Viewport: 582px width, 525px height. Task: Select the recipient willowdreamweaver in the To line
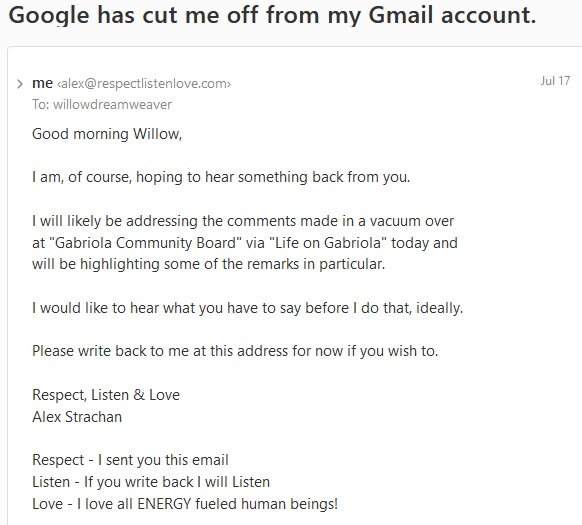click(x=112, y=105)
